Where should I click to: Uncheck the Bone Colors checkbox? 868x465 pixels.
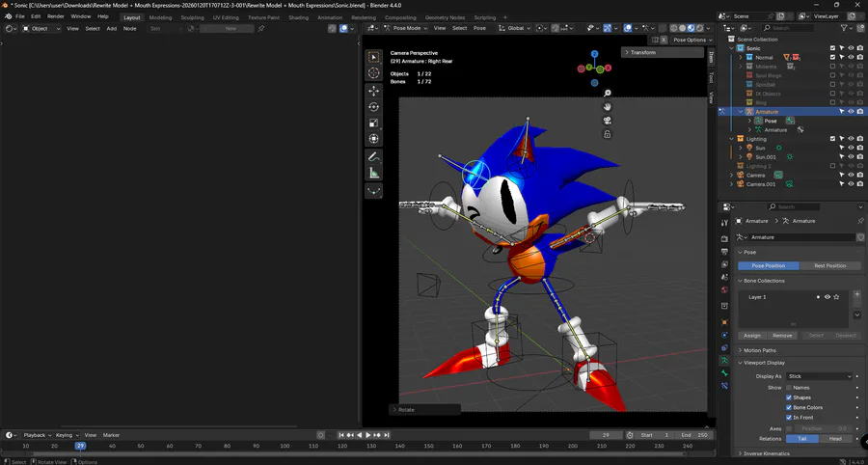coord(789,407)
